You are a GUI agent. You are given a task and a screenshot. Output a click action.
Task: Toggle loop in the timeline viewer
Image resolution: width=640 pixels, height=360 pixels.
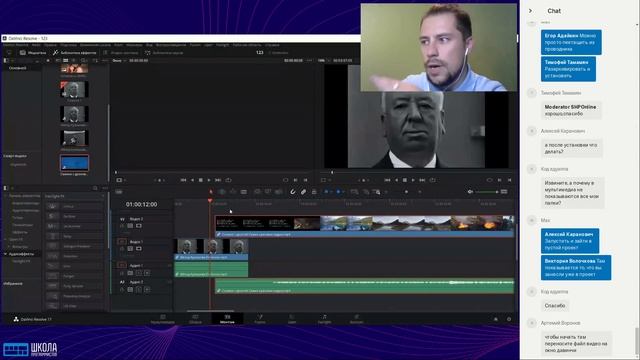pyautogui.click(x=432, y=180)
